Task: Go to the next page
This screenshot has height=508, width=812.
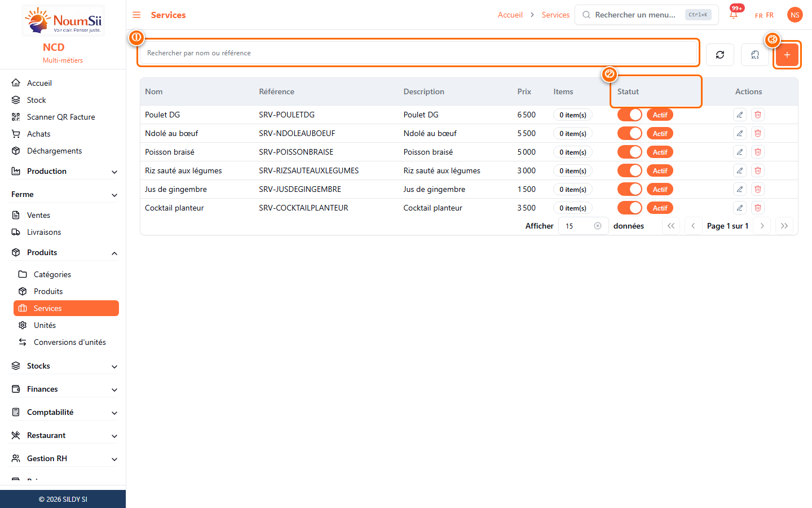Action: tap(762, 226)
